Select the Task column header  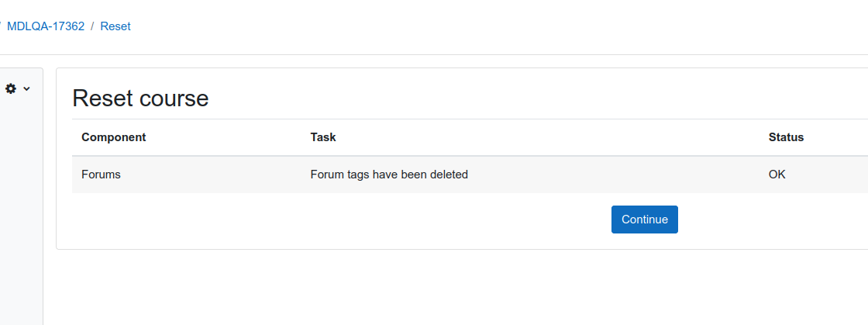pyautogui.click(x=323, y=137)
